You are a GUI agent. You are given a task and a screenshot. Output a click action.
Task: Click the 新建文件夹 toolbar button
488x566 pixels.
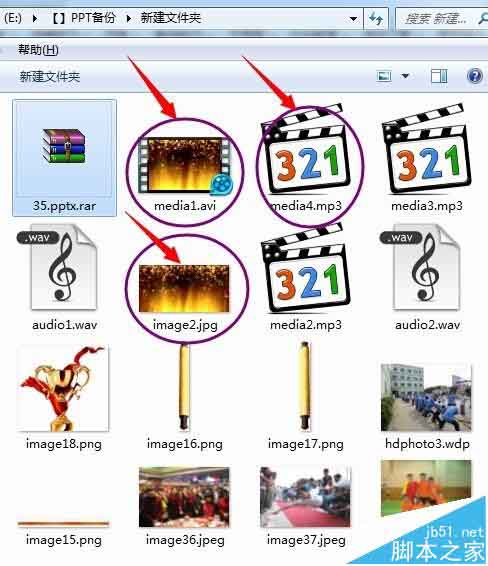50,77
